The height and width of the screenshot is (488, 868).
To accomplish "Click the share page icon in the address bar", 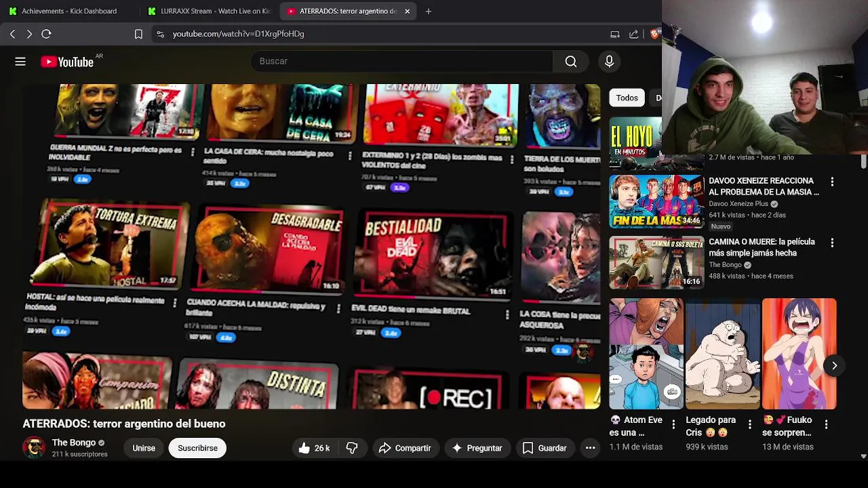I will click(634, 34).
